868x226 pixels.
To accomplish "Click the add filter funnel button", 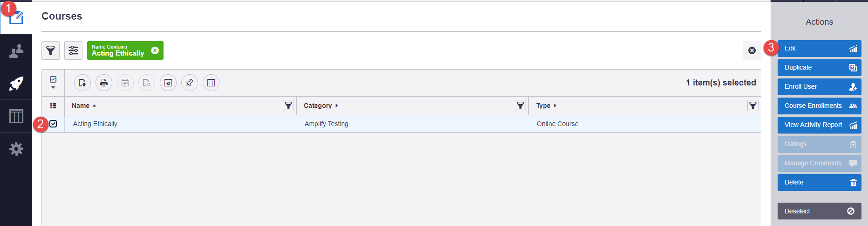I will coord(50,50).
